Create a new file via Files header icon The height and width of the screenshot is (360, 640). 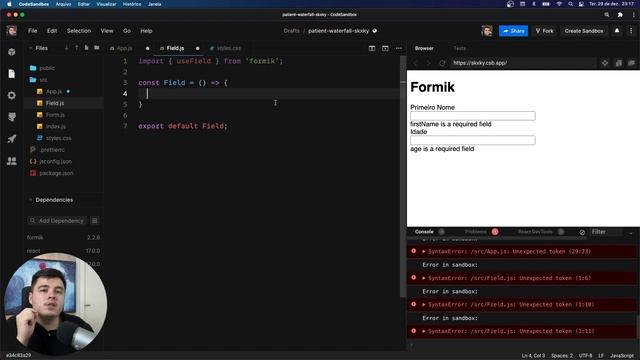(87, 48)
